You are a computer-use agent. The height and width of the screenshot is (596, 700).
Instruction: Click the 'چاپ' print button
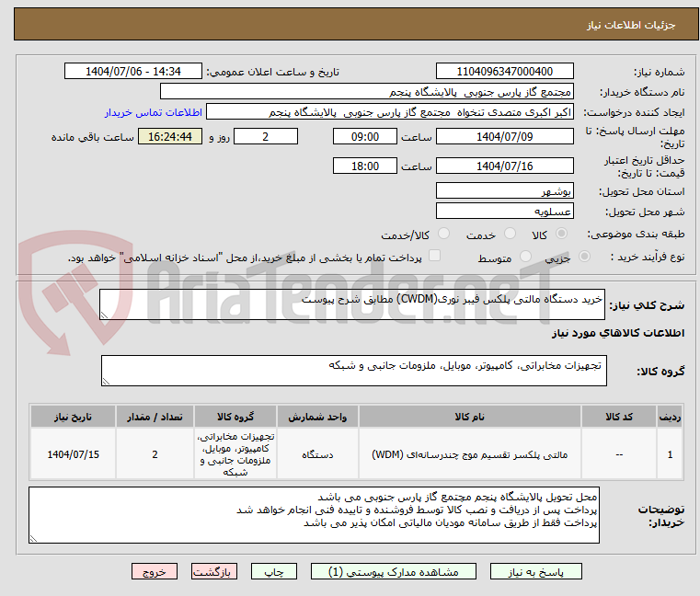pyautogui.click(x=274, y=571)
